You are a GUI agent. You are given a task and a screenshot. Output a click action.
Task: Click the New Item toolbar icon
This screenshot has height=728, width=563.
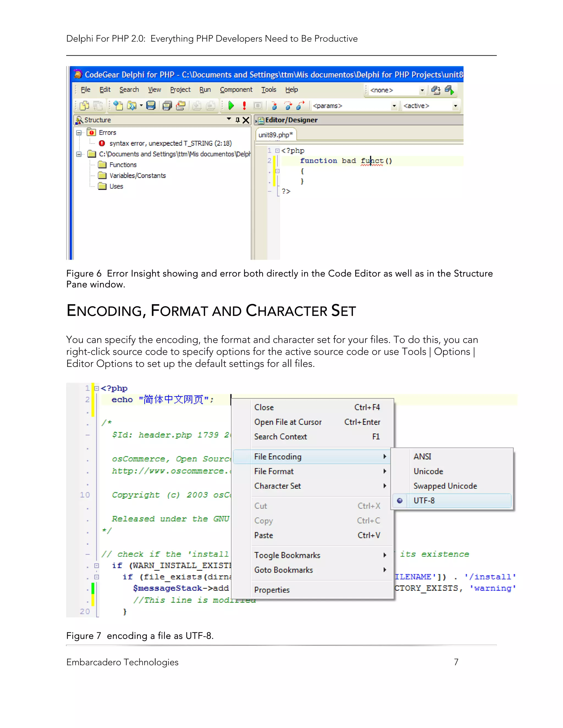(x=118, y=106)
